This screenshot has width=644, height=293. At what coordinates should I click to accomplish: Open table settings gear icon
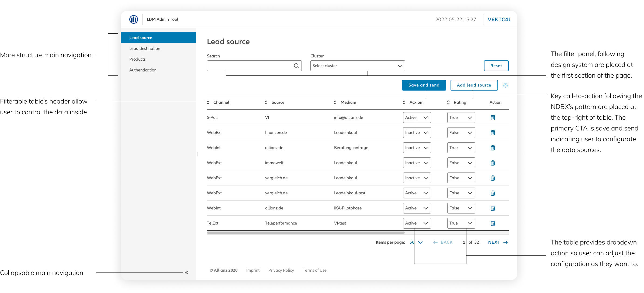pyautogui.click(x=505, y=85)
